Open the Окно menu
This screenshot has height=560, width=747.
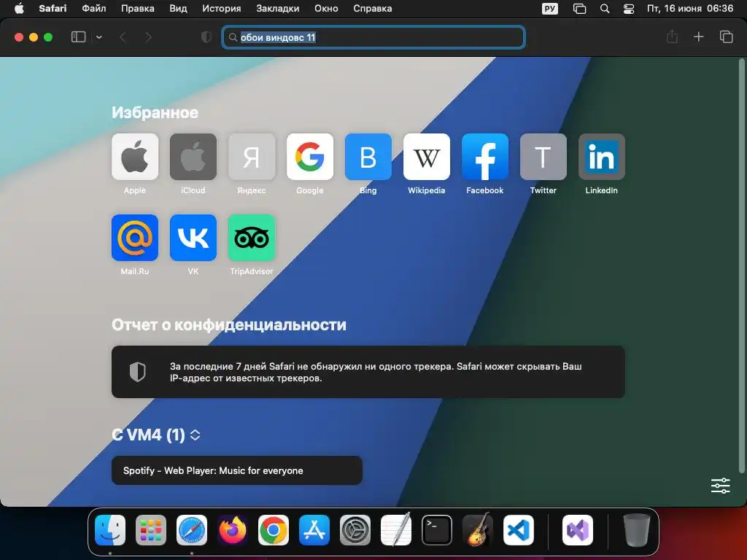326,9
